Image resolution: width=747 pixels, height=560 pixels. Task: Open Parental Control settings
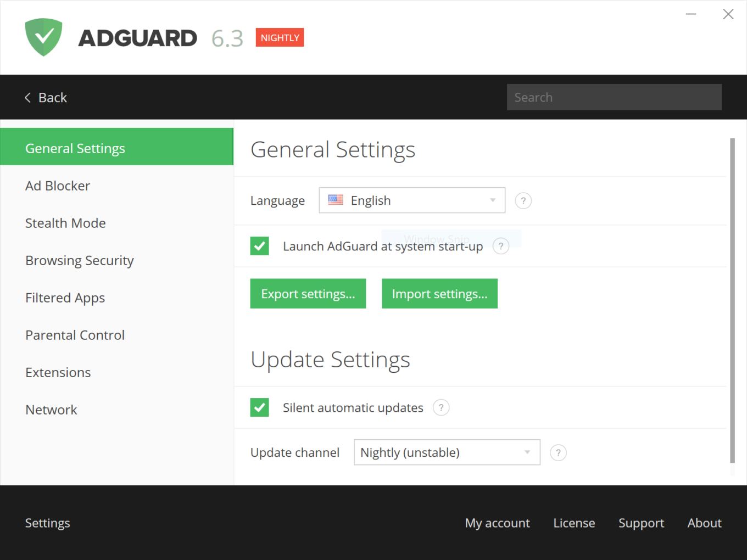pyautogui.click(x=116, y=335)
